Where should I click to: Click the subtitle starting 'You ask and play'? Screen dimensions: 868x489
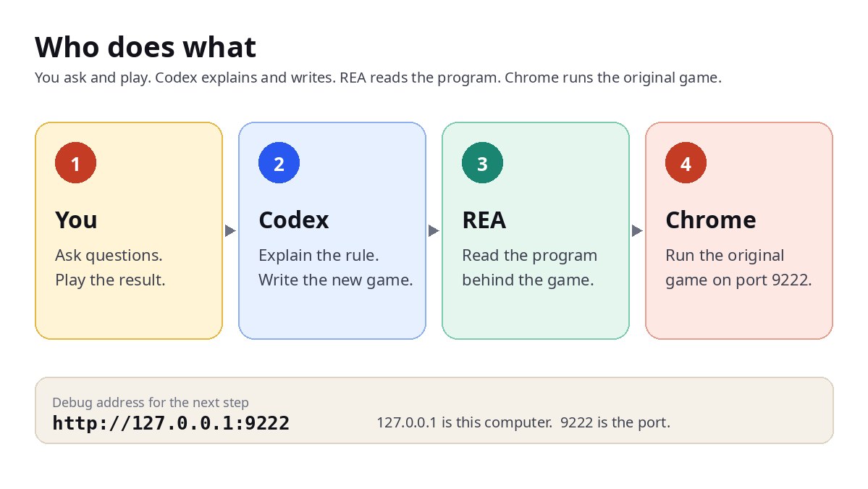tap(378, 78)
